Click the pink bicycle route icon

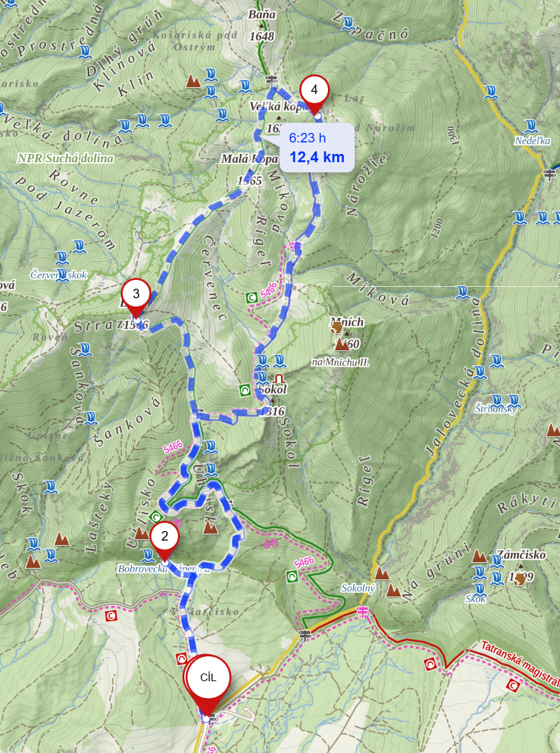tap(271, 543)
